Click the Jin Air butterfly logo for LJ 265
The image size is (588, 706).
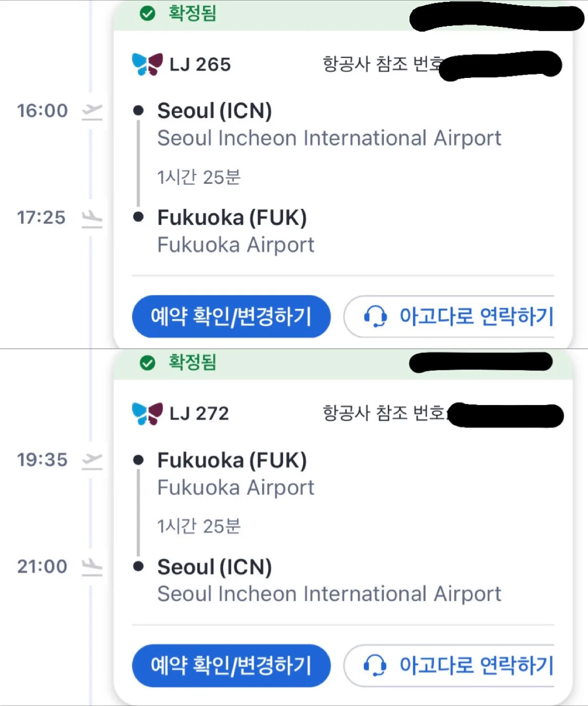(147, 64)
